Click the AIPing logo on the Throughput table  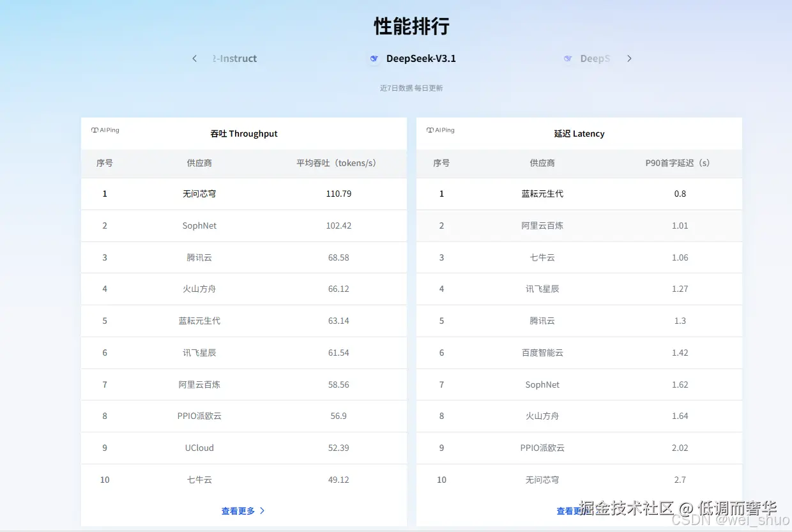click(105, 130)
